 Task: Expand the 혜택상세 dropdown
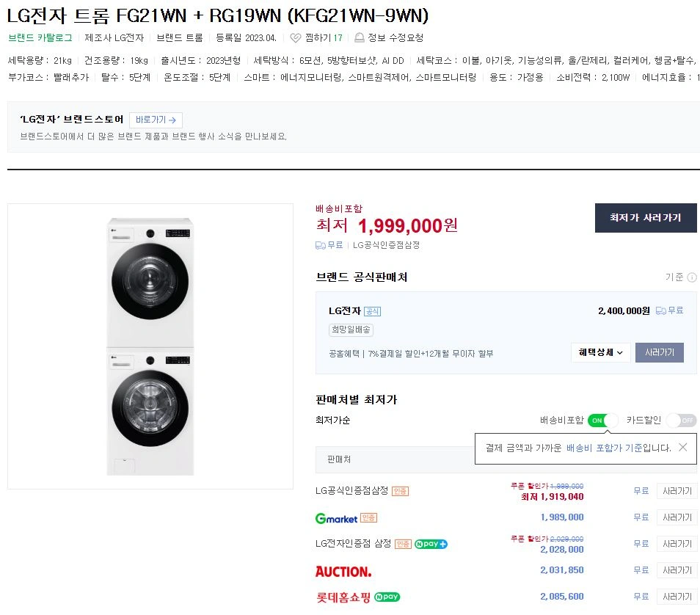(601, 353)
